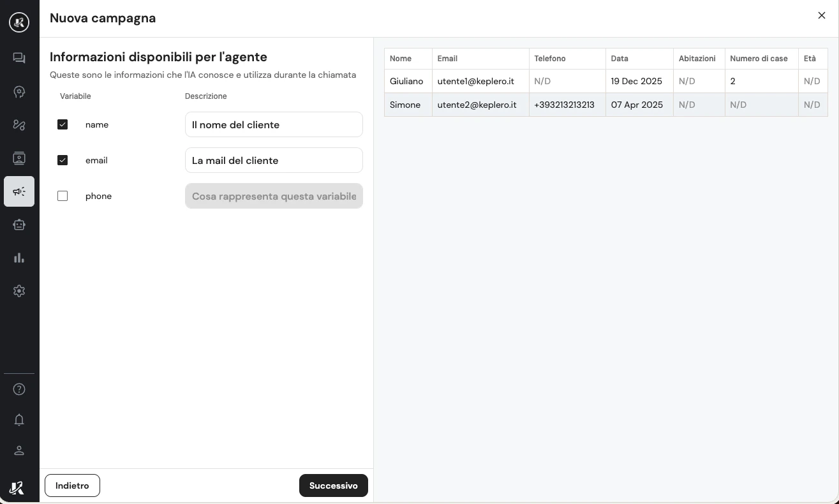
Task: Click the 07 Apr 2025 date cell
Action: pyautogui.click(x=639, y=105)
